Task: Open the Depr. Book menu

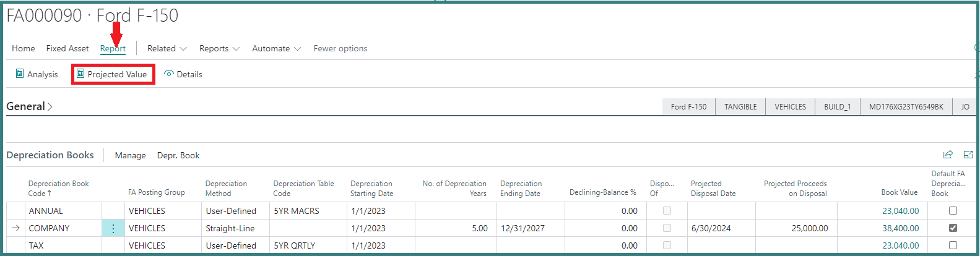Action: (x=178, y=155)
